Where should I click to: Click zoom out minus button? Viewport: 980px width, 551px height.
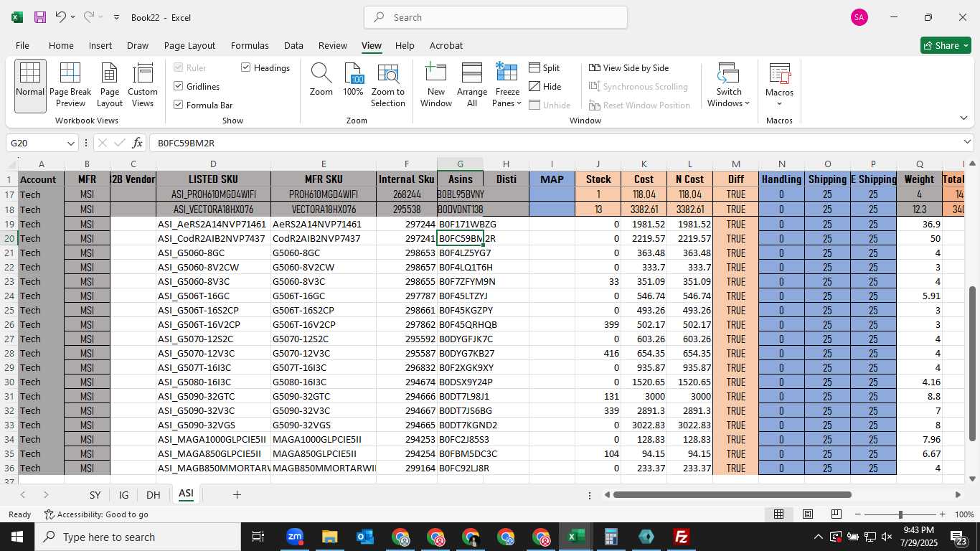(x=857, y=514)
